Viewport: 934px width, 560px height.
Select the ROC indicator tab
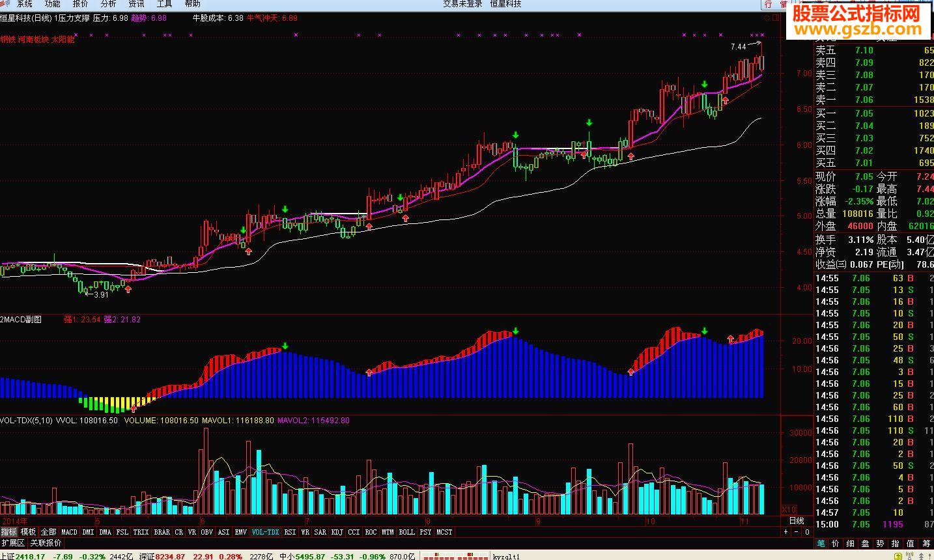pyautogui.click(x=371, y=532)
